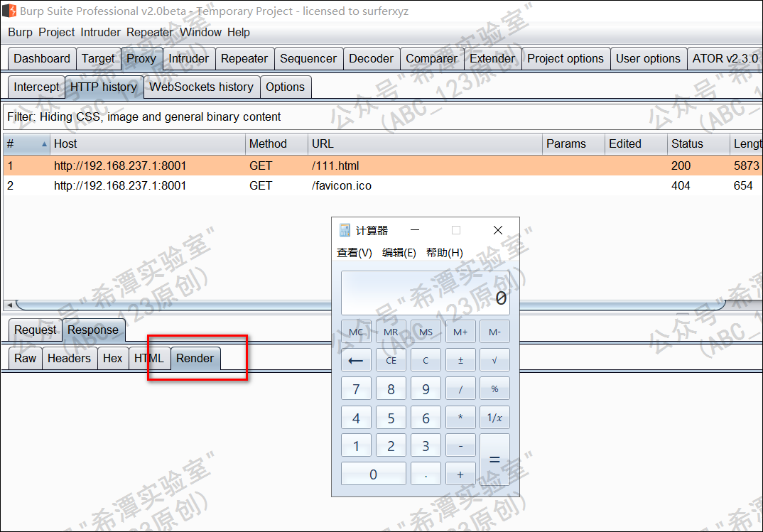Viewport: 763px width, 532px height.
Task: Sort history by Edited column
Action: pos(636,144)
